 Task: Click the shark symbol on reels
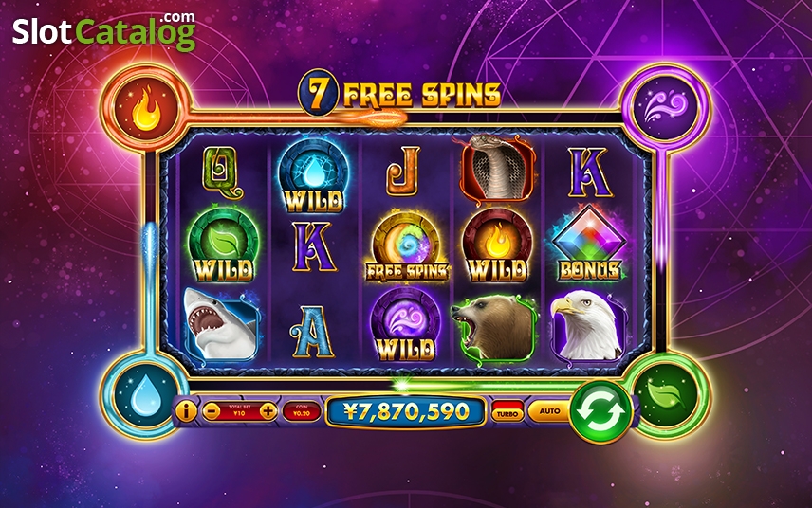click(222, 324)
